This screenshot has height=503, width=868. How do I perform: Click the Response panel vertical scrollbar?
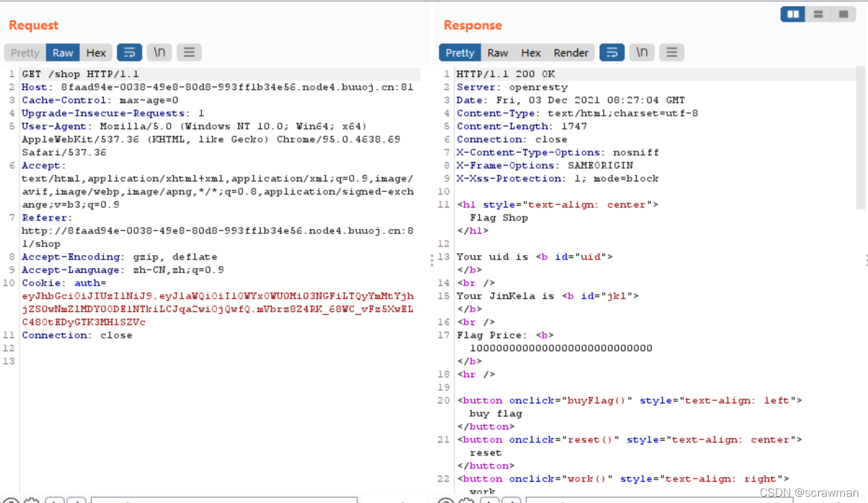[861, 138]
